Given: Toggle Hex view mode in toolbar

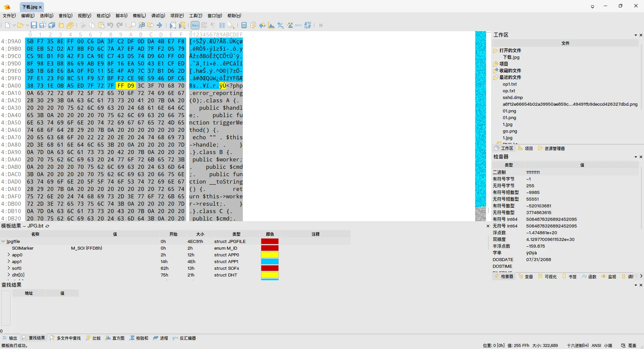Looking at the screenshot, I should (x=195, y=25).
